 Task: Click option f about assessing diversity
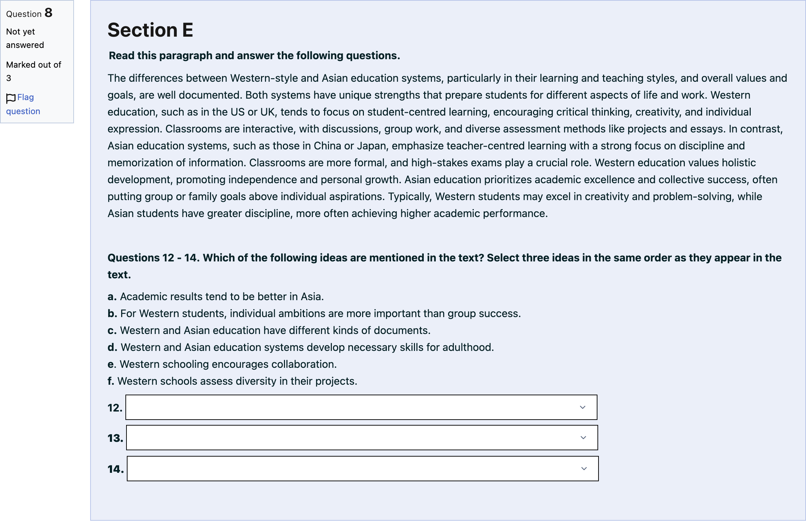(x=232, y=381)
